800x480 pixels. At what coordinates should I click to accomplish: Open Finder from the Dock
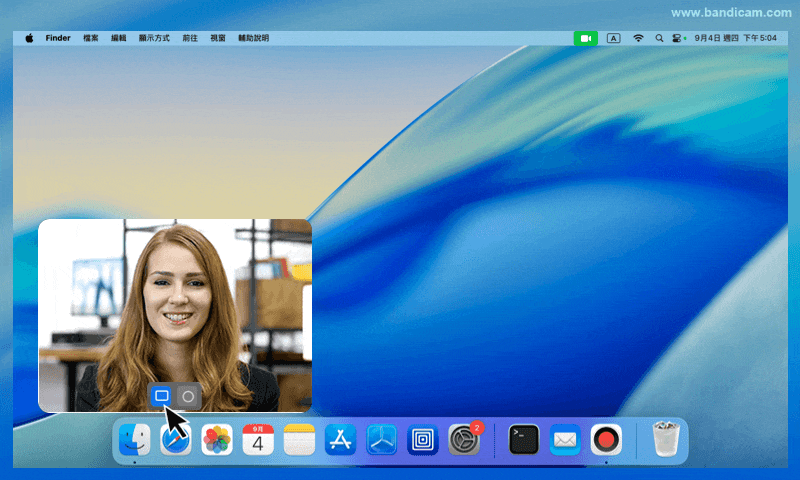tap(134, 439)
